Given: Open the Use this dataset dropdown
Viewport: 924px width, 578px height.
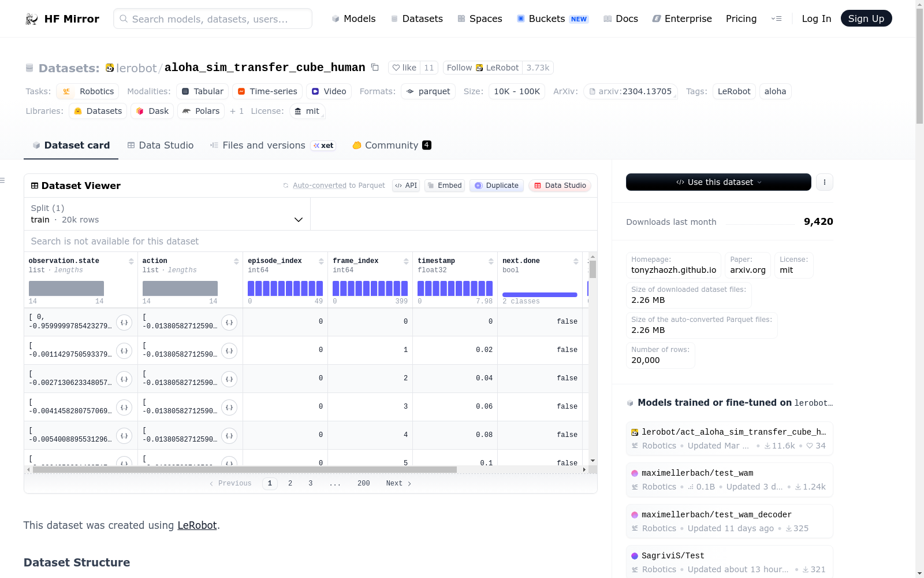Looking at the screenshot, I should (x=718, y=182).
